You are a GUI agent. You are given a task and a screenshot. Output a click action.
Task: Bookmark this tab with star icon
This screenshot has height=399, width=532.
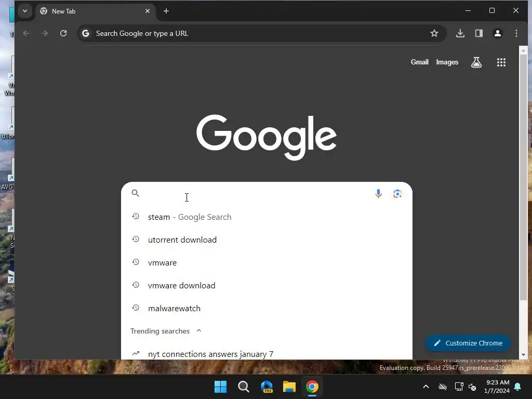[x=434, y=33]
